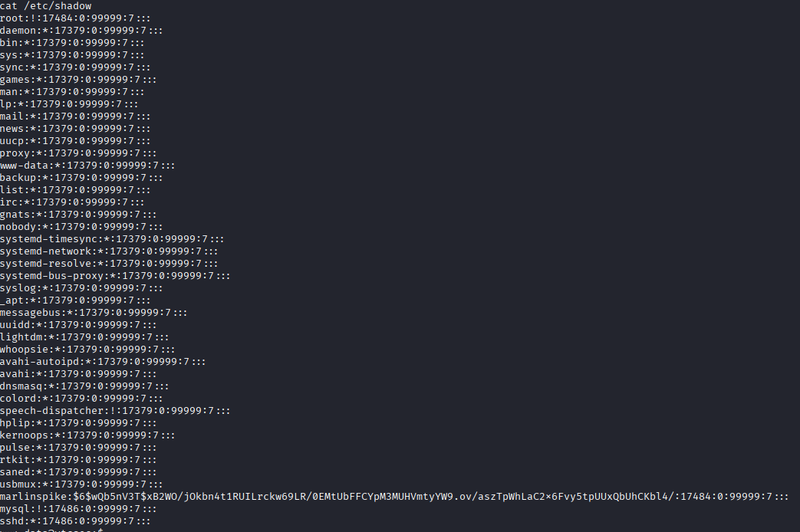The width and height of the screenshot is (800, 532).
Task: Click the usbmux user entry
Action: tap(81, 484)
